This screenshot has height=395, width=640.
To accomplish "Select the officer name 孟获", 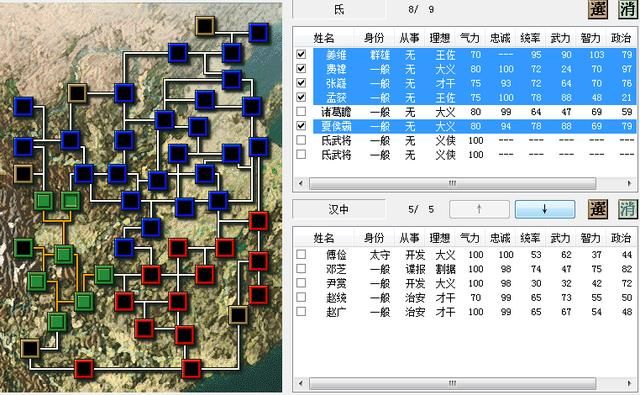I will (x=336, y=97).
